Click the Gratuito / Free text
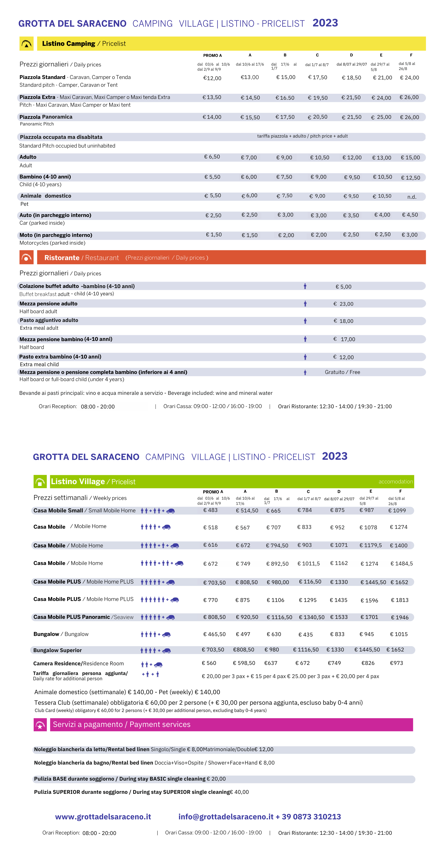Image resolution: width=440 pixels, height=868 pixels. pyautogui.click(x=342, y=372)
